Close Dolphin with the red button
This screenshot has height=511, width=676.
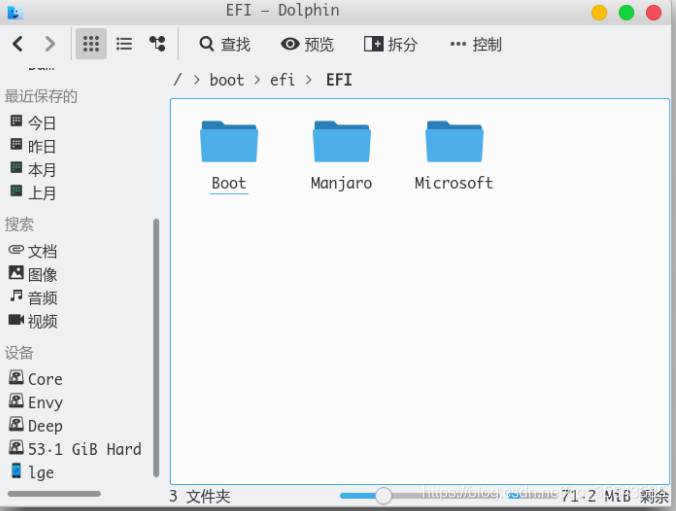click(653, 13)
